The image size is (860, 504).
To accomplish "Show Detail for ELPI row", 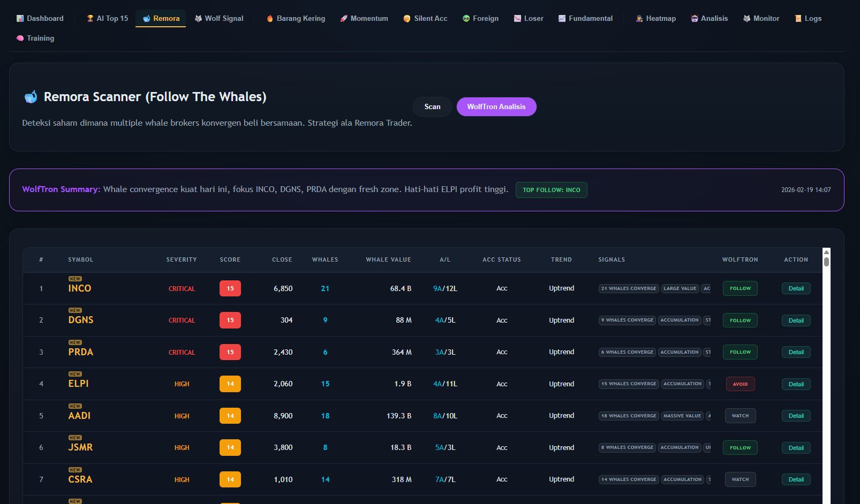I will pyautogui.click(x=796, y=384).
